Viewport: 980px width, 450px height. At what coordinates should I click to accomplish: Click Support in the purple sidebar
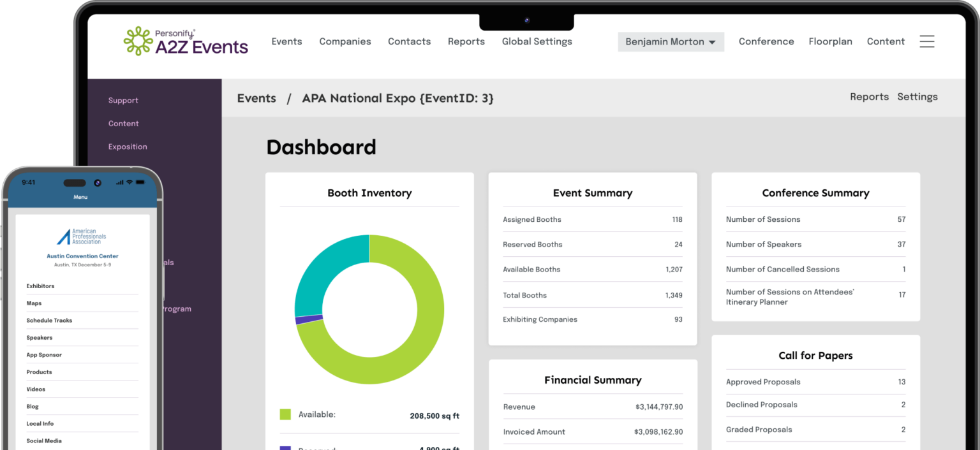123,100
